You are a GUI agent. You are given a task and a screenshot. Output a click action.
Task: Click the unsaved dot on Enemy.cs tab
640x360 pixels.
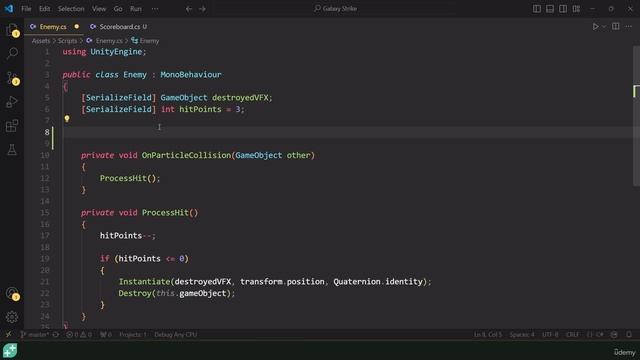point(76,27)
